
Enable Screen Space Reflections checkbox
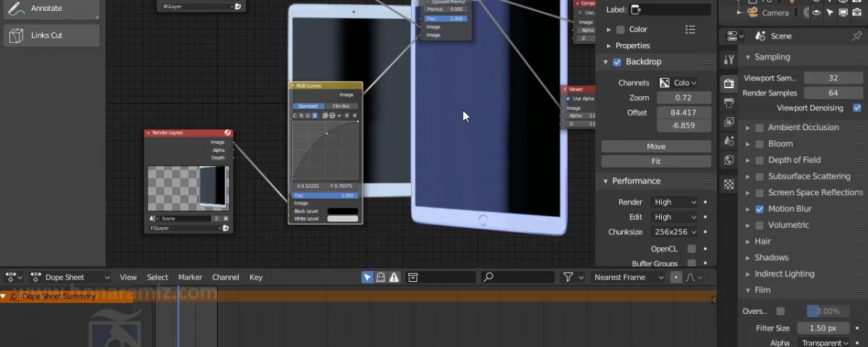click(x=759, y=193)
